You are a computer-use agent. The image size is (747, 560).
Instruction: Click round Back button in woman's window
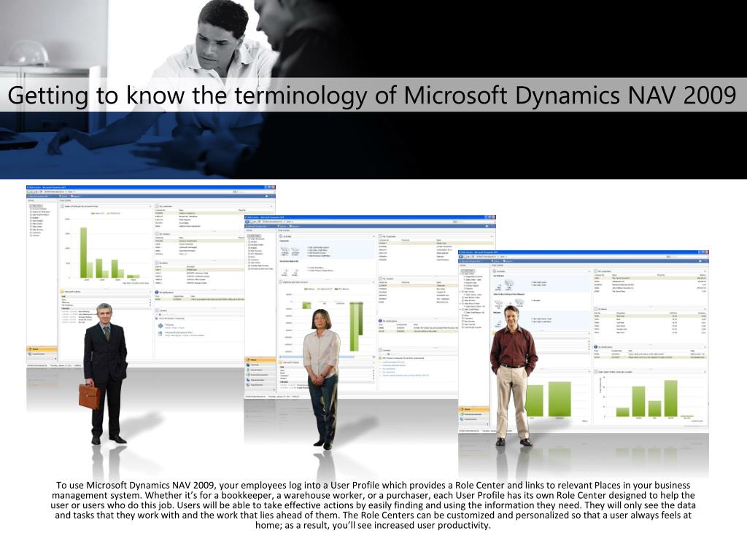point(248,222)
